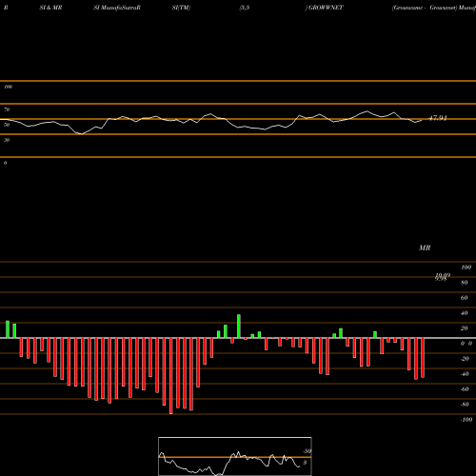Screen dimensions: 476x476
Task: Click the -20 label on MR axis
Action: click(x=465, y=359)
